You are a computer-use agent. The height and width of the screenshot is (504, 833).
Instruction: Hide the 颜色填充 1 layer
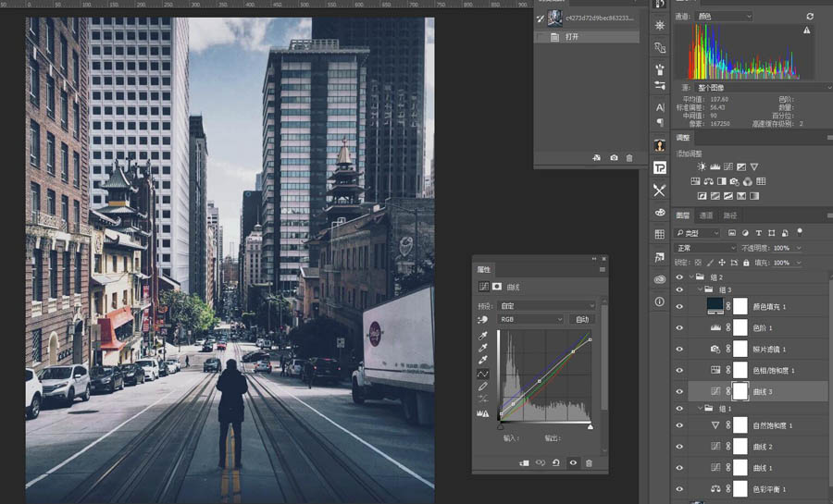[x=679, y=305]
